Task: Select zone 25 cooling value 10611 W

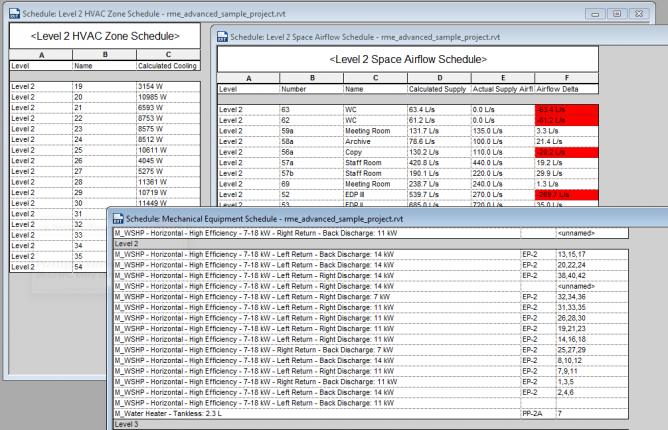Action: (168, 150)
